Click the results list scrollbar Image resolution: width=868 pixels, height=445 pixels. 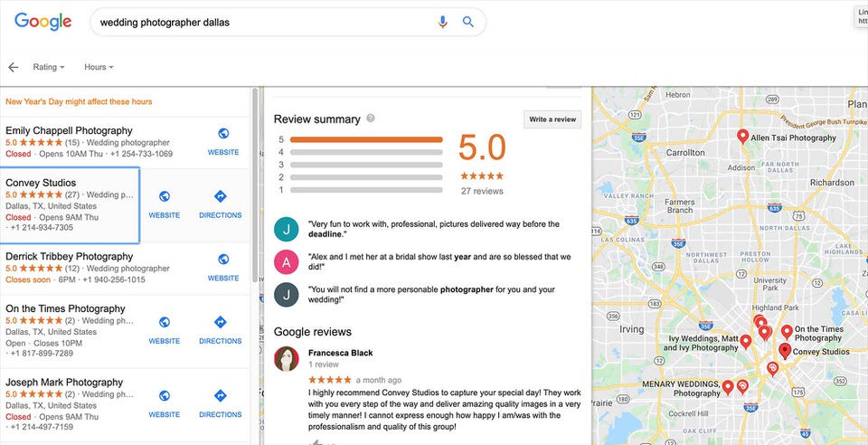[255, 185]
